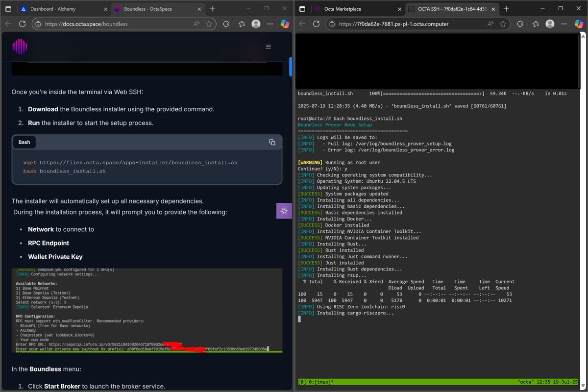
Task: Refresh the octa.computer SSH page
Action: [316, 24]
